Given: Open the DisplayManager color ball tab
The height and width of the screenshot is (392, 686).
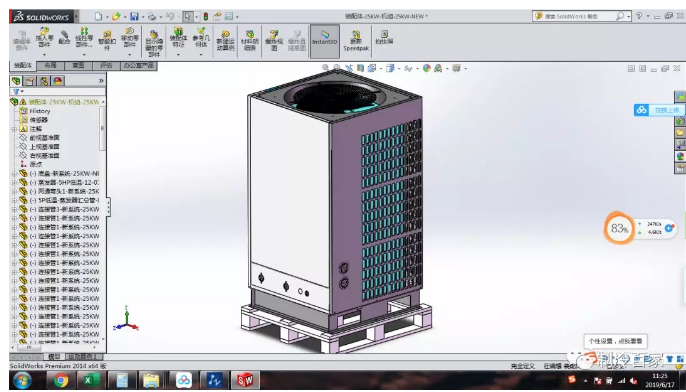Looking at the screenshot, I should click(x=58, y=81).
